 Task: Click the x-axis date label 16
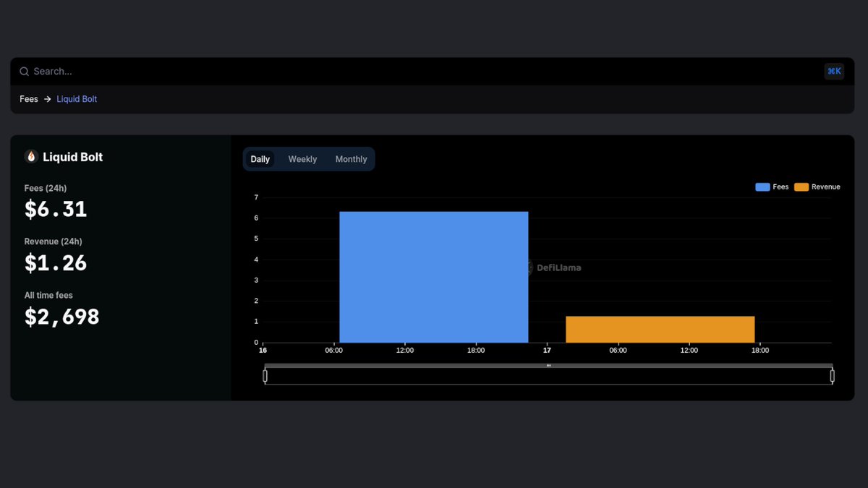[x=263, y=350]
